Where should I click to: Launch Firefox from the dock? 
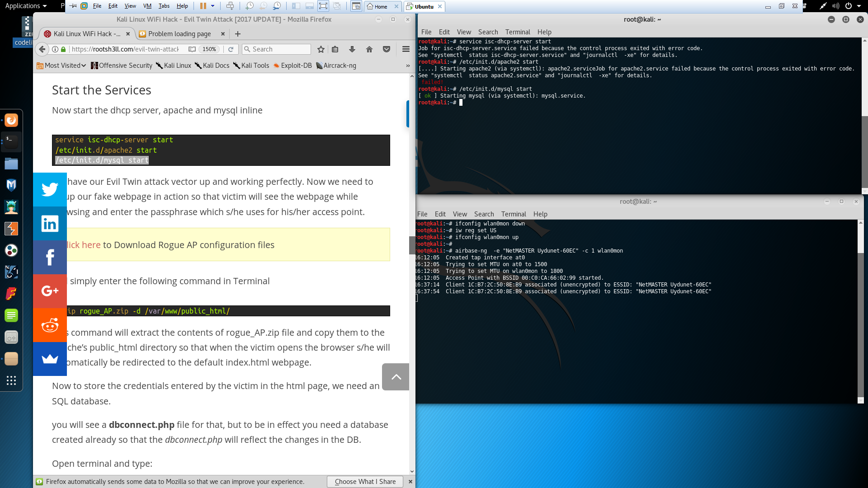tap(11, 120)
